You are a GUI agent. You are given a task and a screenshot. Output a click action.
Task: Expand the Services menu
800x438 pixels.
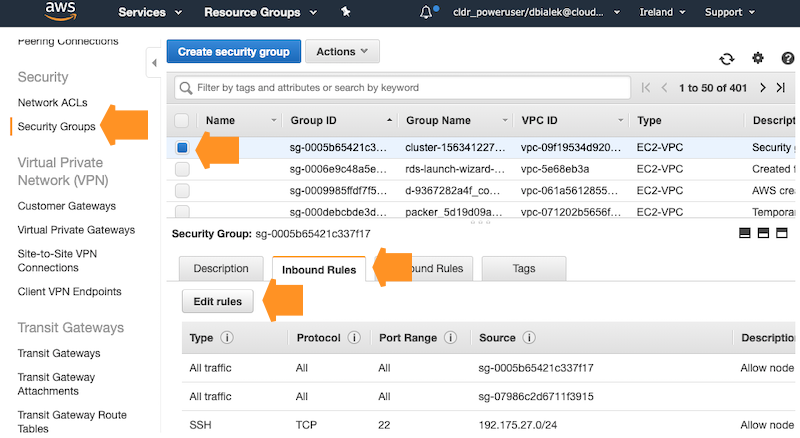150,13
